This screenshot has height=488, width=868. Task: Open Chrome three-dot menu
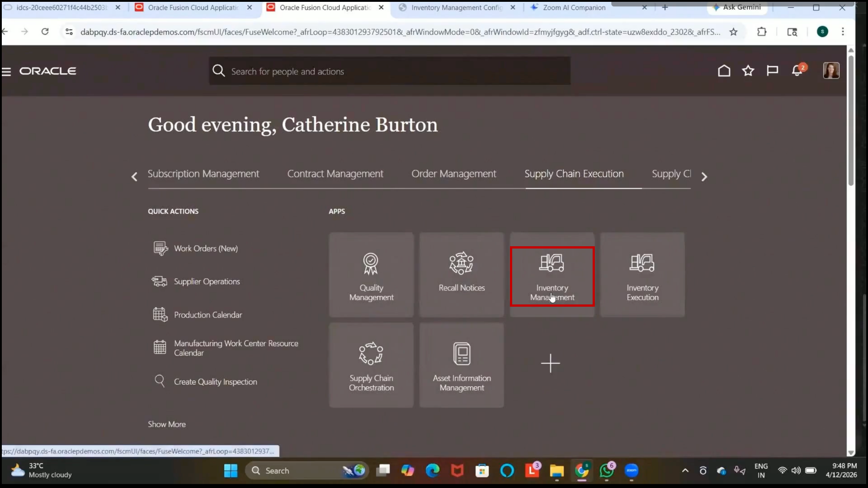tap(843, 32)
